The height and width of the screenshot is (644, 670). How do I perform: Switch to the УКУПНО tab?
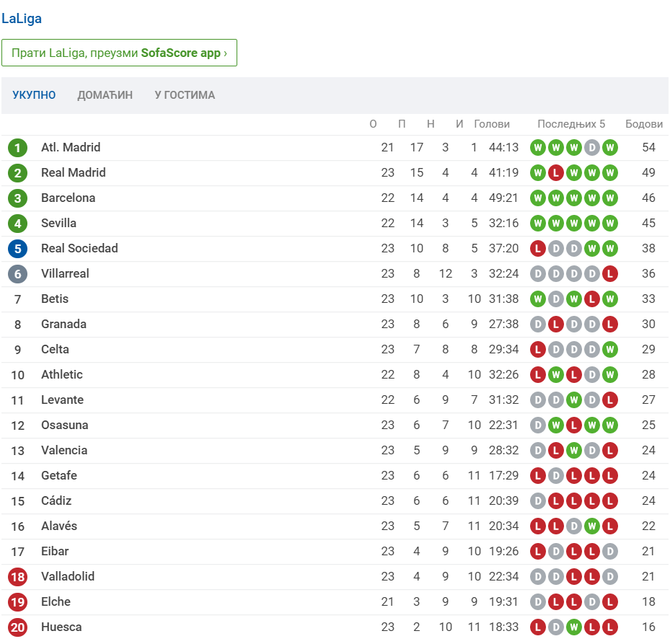(x=34, y=95)
